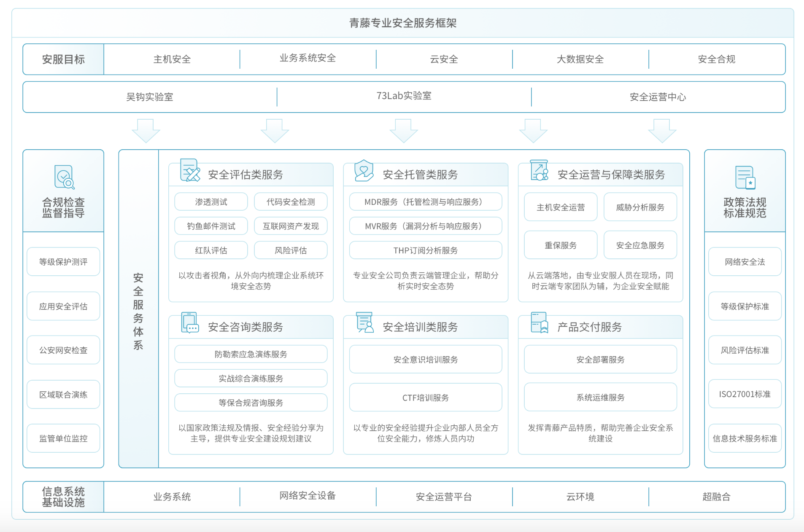Select 大数据安全 in 安服目标 row
Image resolution: width=804 pixels, height=532 pixels.
coord(580,59)
